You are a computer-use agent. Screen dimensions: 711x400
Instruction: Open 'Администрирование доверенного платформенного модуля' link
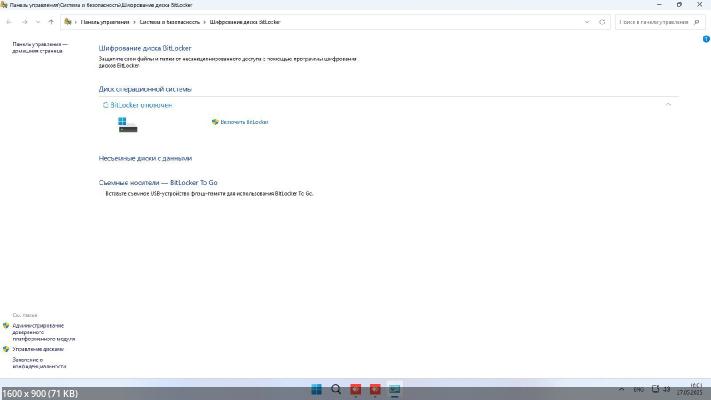pyautogui.click(x=44, y=332)
